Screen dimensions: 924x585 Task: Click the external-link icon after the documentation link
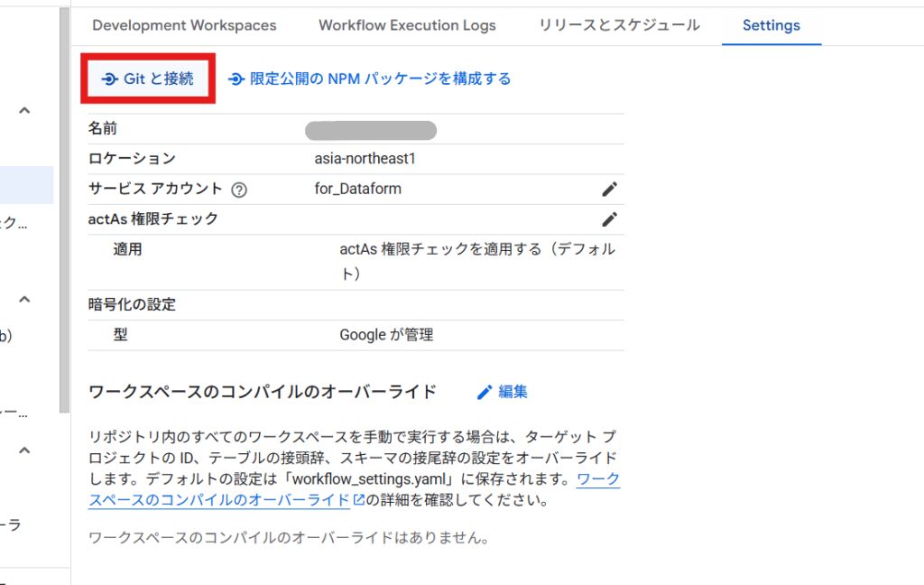(358, 500)
